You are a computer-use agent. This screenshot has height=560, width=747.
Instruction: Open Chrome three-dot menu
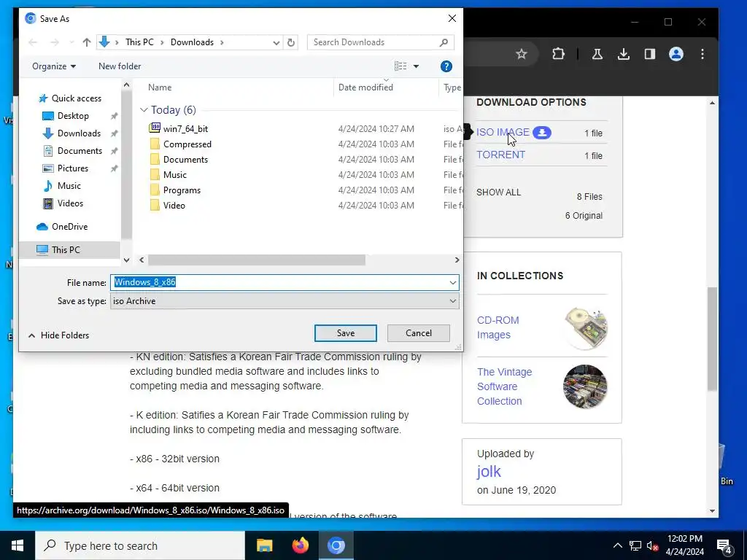(x=703, y=54)
